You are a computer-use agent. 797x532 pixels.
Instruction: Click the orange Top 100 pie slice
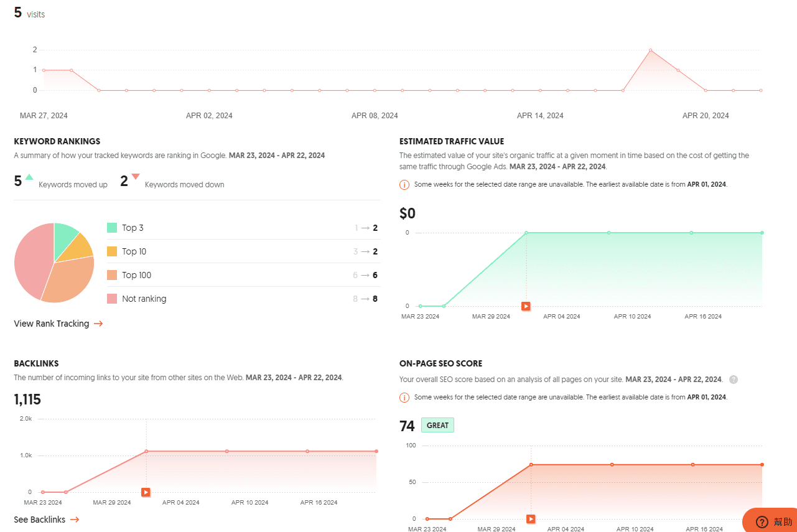[x=68, y=281]
